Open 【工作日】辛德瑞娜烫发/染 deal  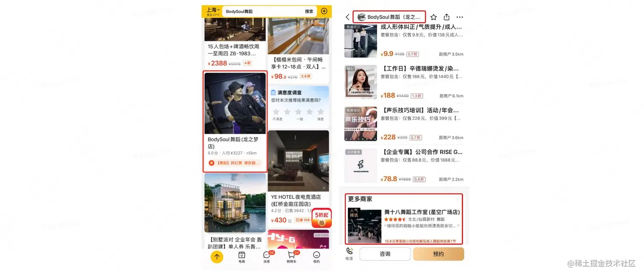point(420,69)
